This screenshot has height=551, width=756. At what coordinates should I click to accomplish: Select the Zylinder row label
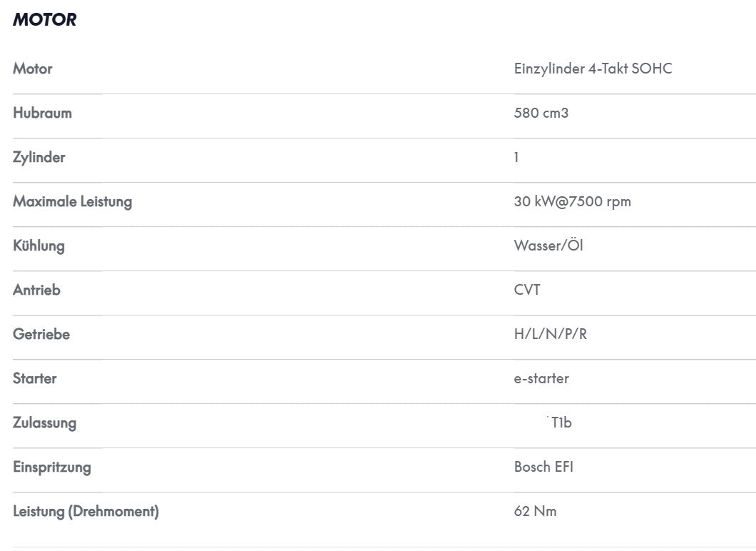[x=39, y=157]
